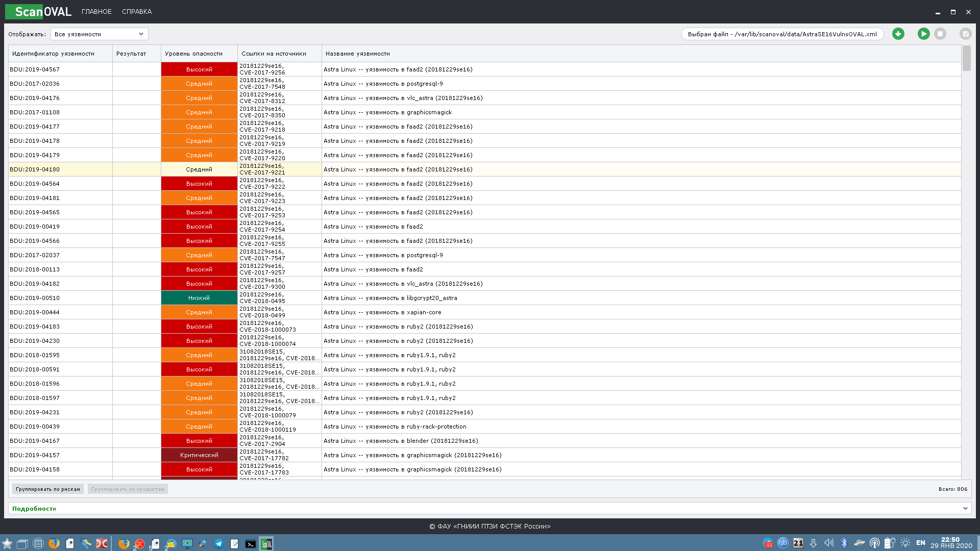Screen dimensions: 980x551
Task: Open the Telegram taskbar icon
Action: click(218, 544)
